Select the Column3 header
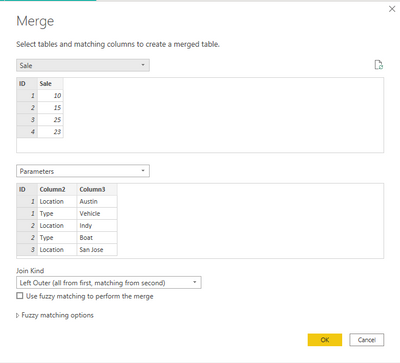The height and width of the screenshot is (363, 400). coord(97,189)
